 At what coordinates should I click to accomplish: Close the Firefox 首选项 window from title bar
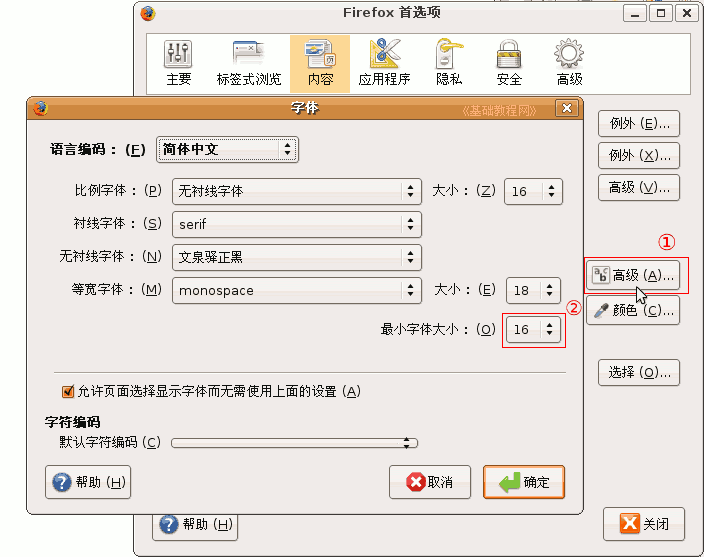[687, 13]
